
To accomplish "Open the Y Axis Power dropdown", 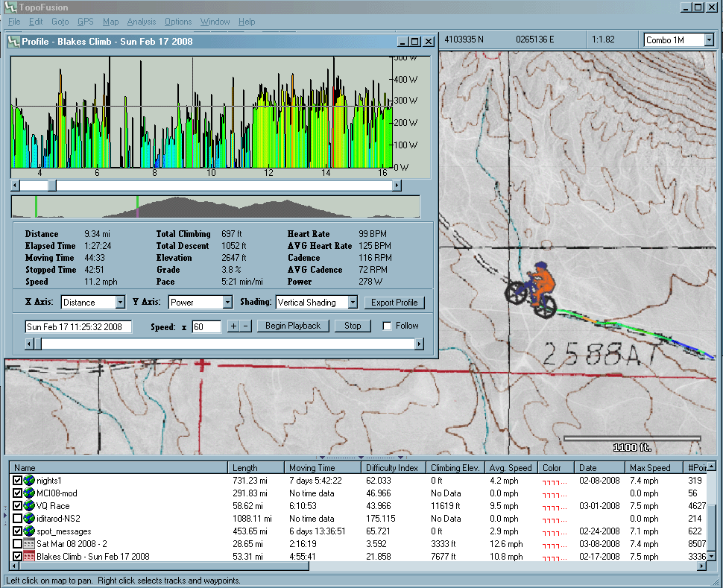I will pyautogui.click(x=227, y=302).
